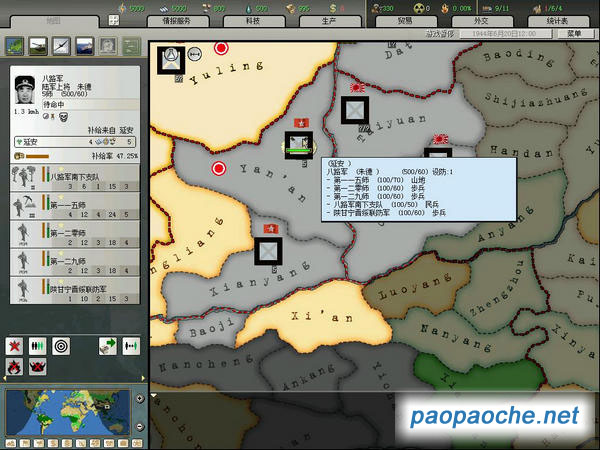
Task: Click the 菜单 menu button
Action: [x=575, y=34]
